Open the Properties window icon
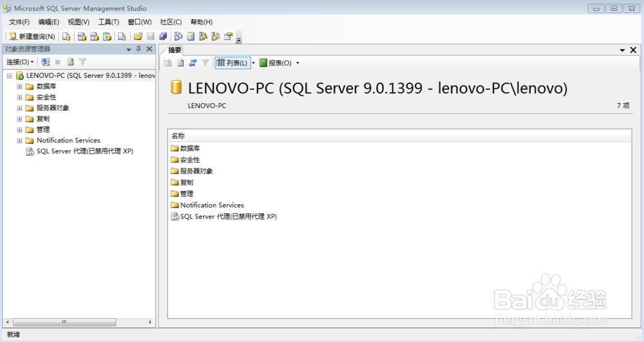 point(229,37)
